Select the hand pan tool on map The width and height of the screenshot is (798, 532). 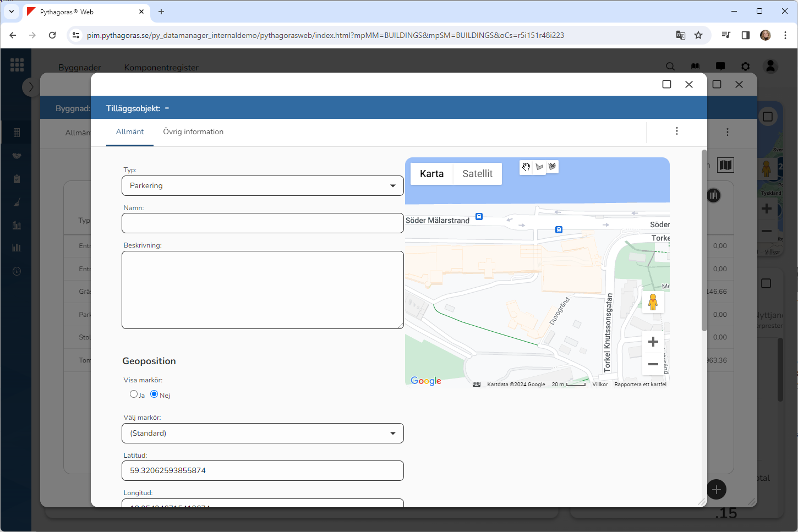[526, 167]
